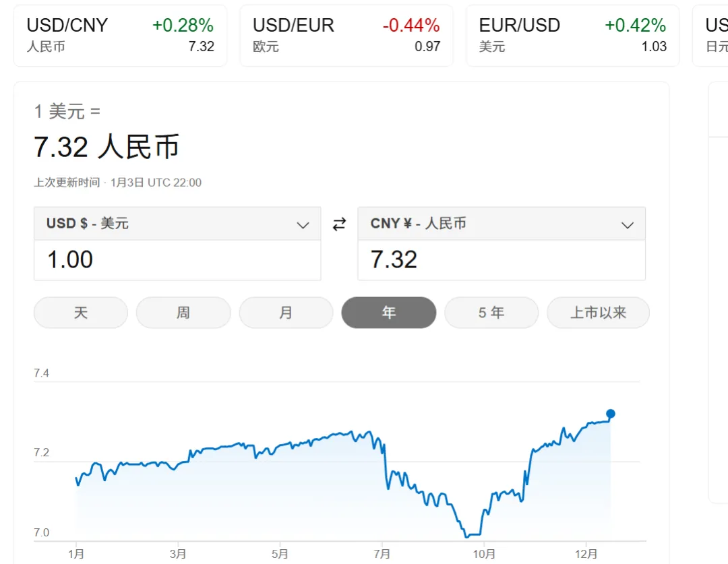Swap currencies with the exchange arrows icon
728x564 pixels.
[x=339, y=224]
